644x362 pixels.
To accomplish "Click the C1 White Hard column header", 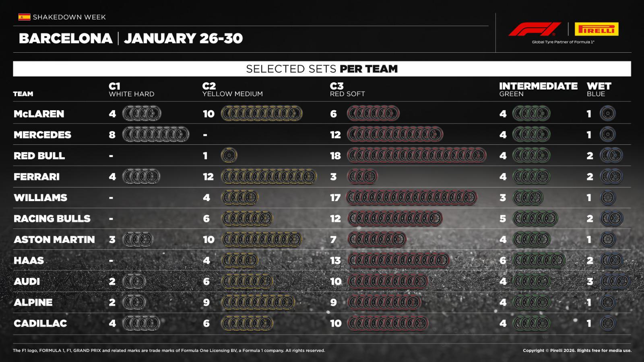I will (131, 90).
